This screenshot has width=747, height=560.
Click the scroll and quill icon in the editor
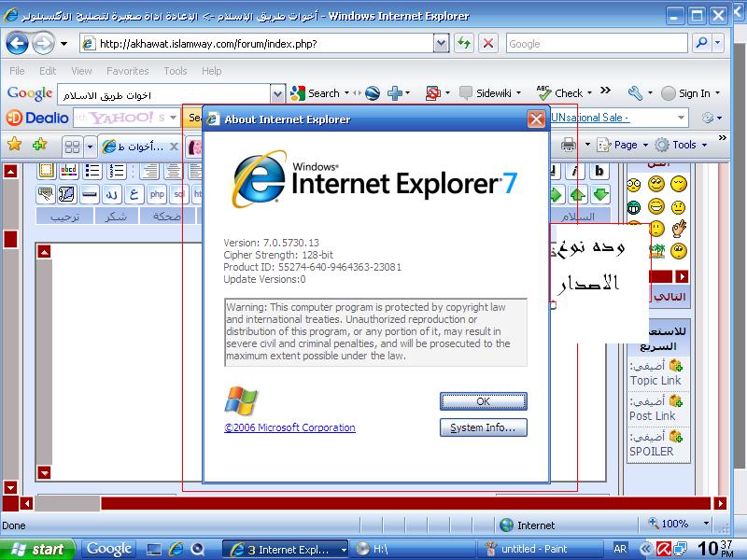[67, 194]
